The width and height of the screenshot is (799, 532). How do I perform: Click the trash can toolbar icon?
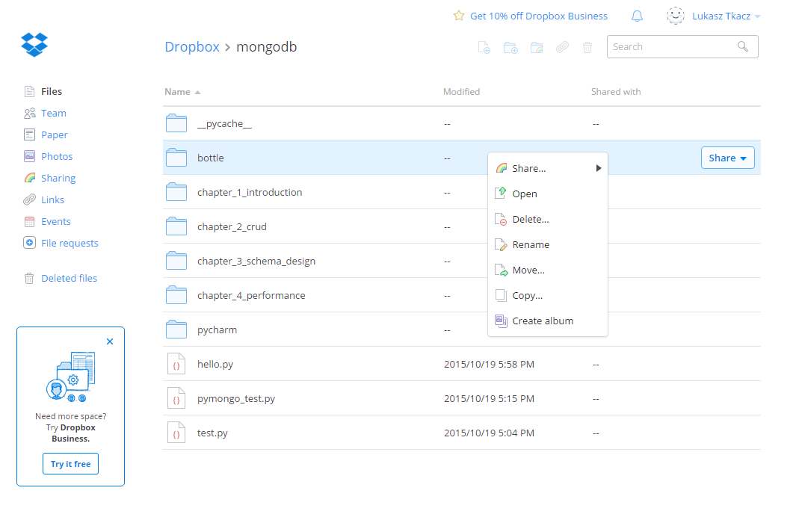tap(587, 47)
